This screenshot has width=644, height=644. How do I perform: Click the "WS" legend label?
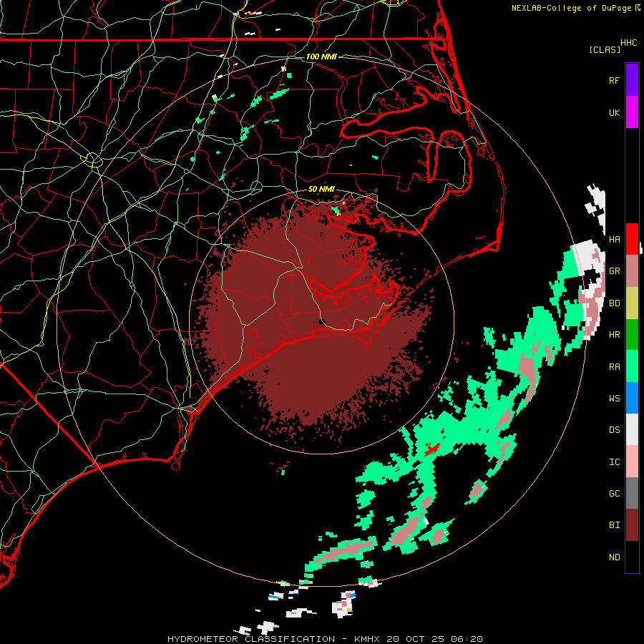point(614,399)
